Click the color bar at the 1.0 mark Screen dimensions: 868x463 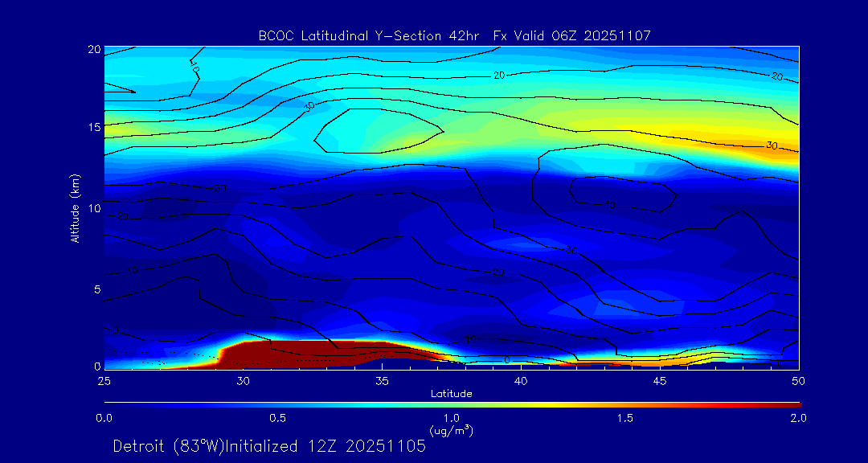pyautogui.click(x=452, y=404)
